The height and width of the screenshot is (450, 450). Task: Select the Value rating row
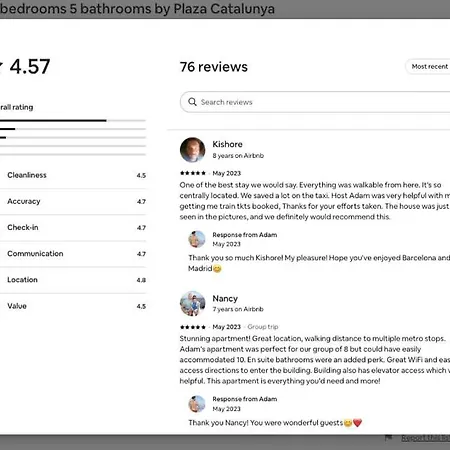(x=73, y=306)
